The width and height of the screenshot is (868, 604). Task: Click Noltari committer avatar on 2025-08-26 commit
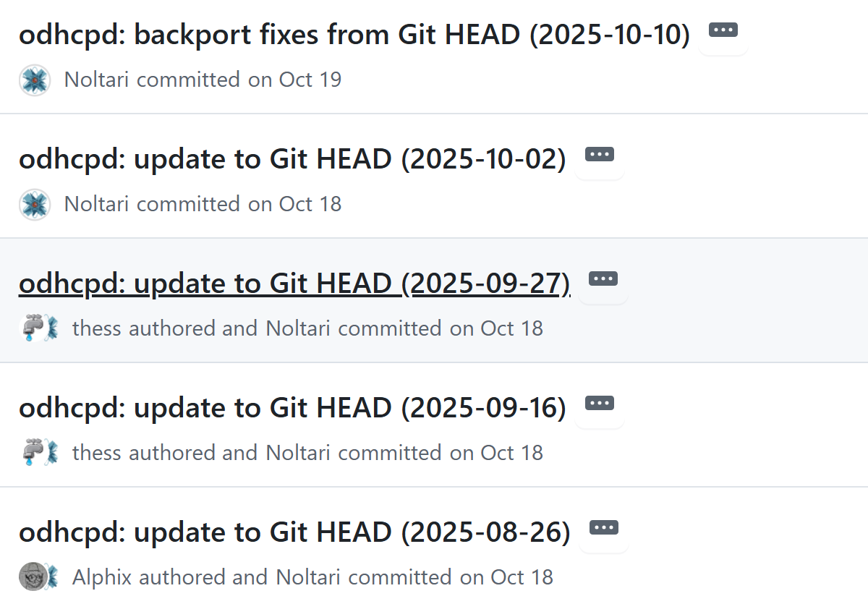click(52, 577)
